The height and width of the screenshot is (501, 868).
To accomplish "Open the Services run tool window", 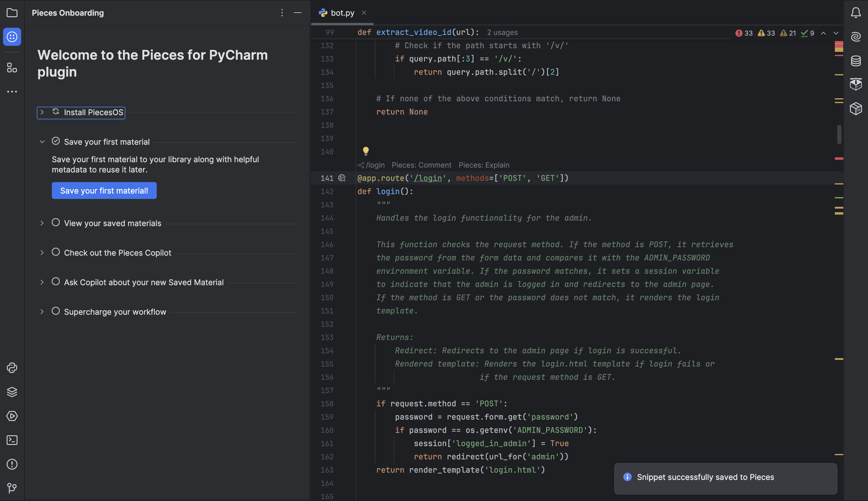I will [12, 416].
